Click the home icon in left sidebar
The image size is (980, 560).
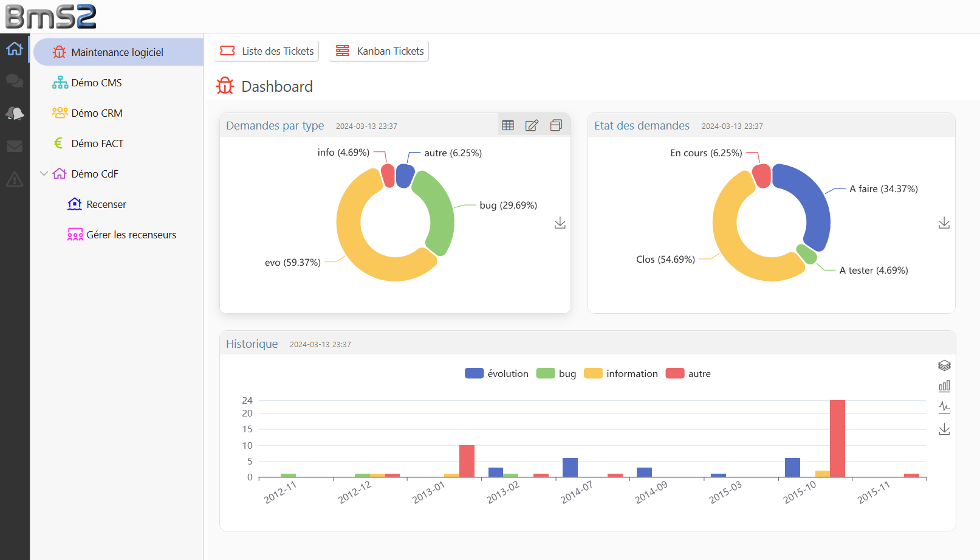pyautogui.click(x=15, y=49)
